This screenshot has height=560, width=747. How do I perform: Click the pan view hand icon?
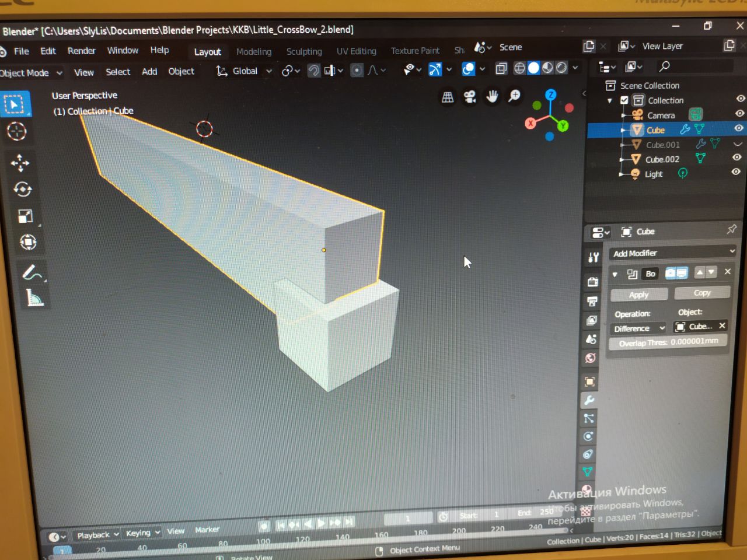[x=492, y=96]
